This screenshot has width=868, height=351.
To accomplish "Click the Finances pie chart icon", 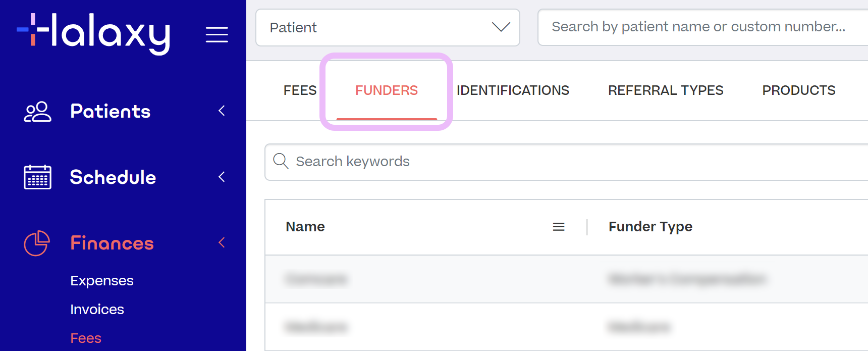I will point(37,243).
